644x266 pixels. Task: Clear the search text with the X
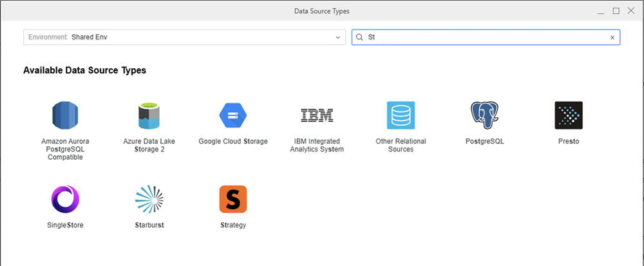tap(612, 37)
